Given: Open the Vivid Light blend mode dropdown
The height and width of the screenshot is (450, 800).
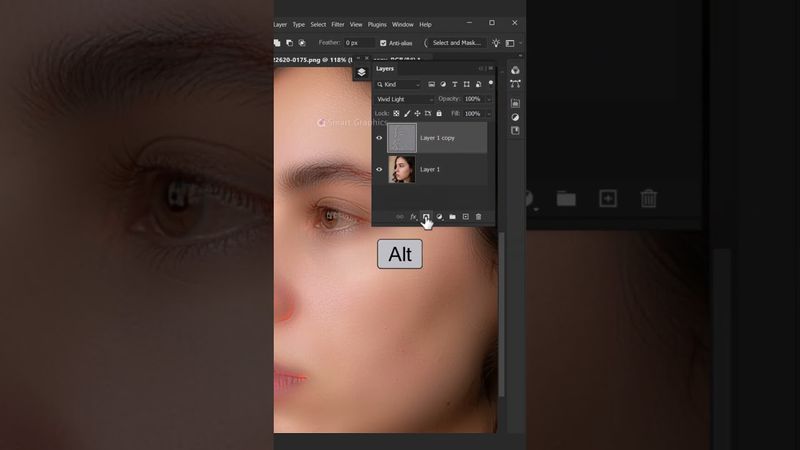Looking at the screenshot, I should (x=404, y=99).
